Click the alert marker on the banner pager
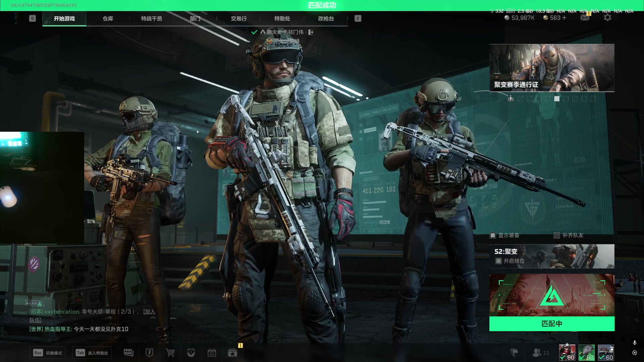644x362 pixels. coord(511,99)
